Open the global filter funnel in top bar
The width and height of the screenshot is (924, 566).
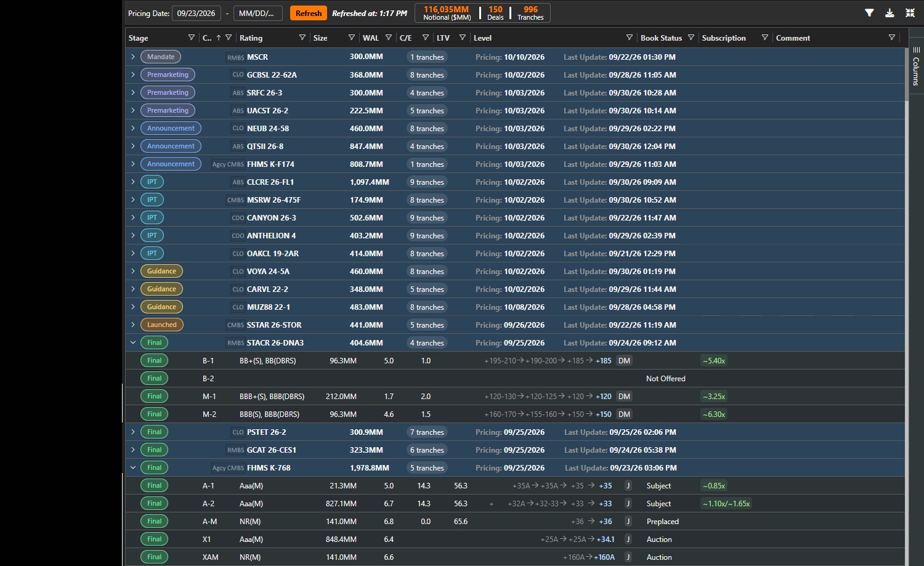coord(869,13)
